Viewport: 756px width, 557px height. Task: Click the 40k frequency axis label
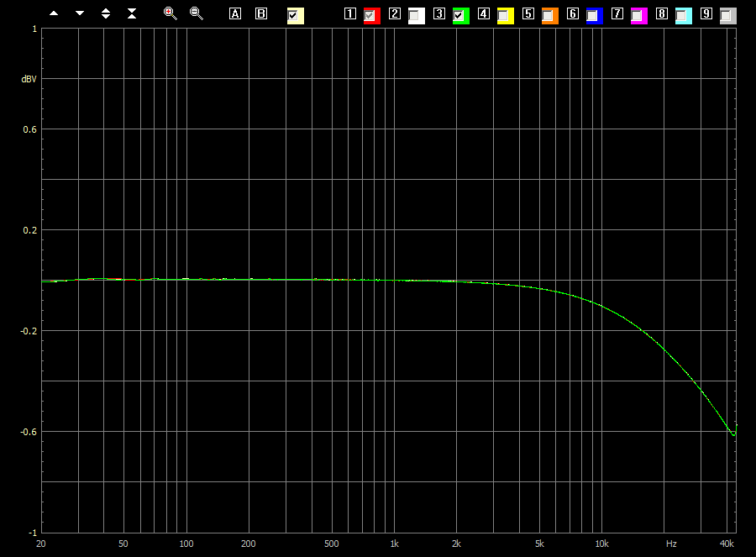pos(727,544)
